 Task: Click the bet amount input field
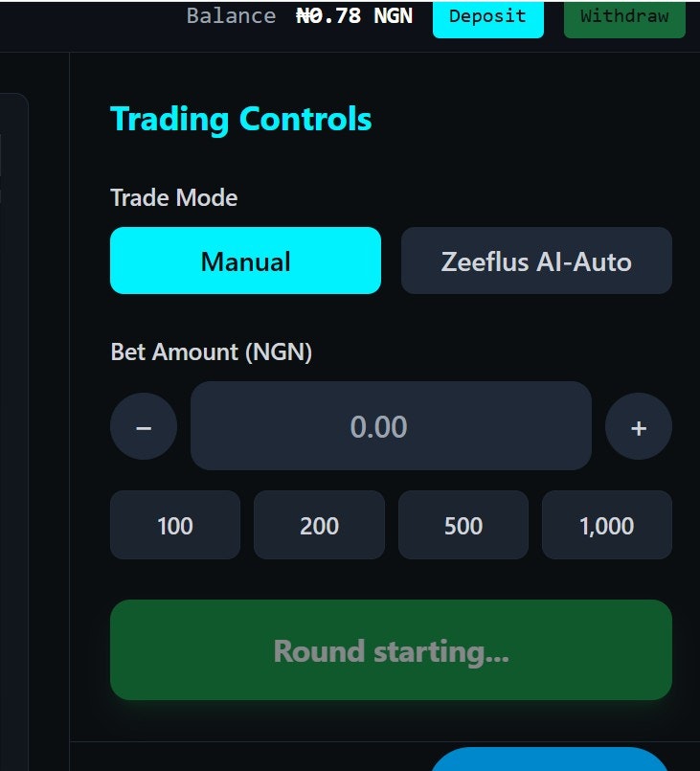391,426
